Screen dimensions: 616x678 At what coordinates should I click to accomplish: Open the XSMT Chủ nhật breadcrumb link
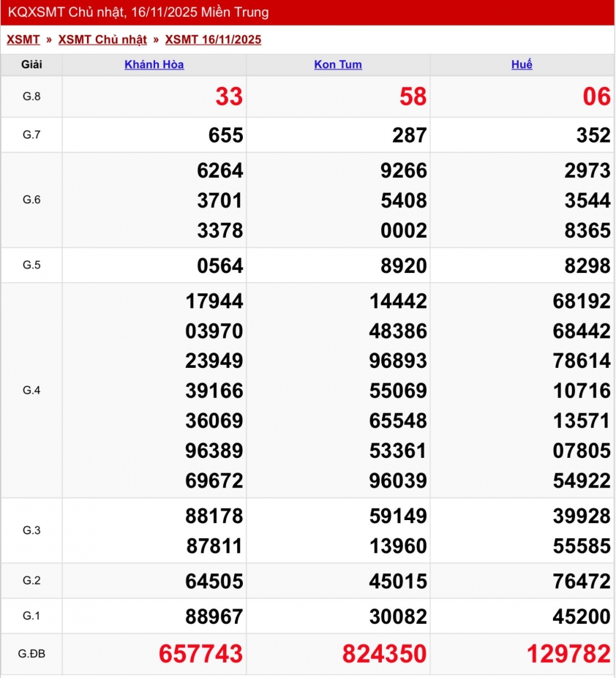(102, 39)
